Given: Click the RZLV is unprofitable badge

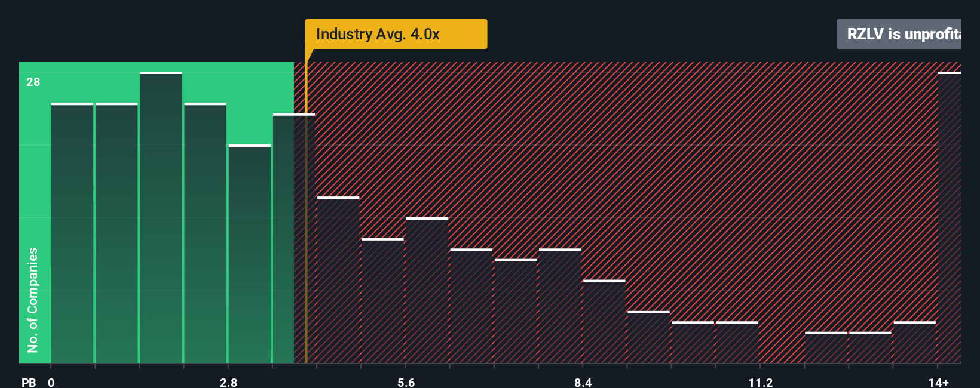Looking at the screenshot, I should click(902, 34).
